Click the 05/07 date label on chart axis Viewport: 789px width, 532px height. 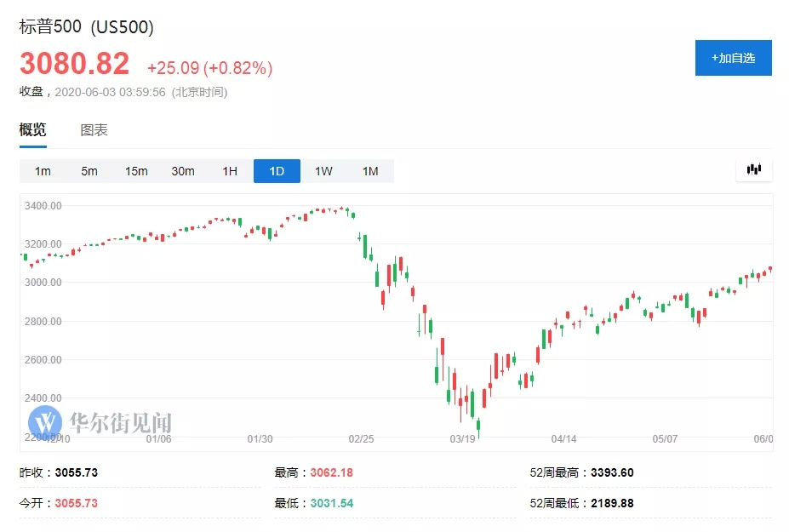665,439
